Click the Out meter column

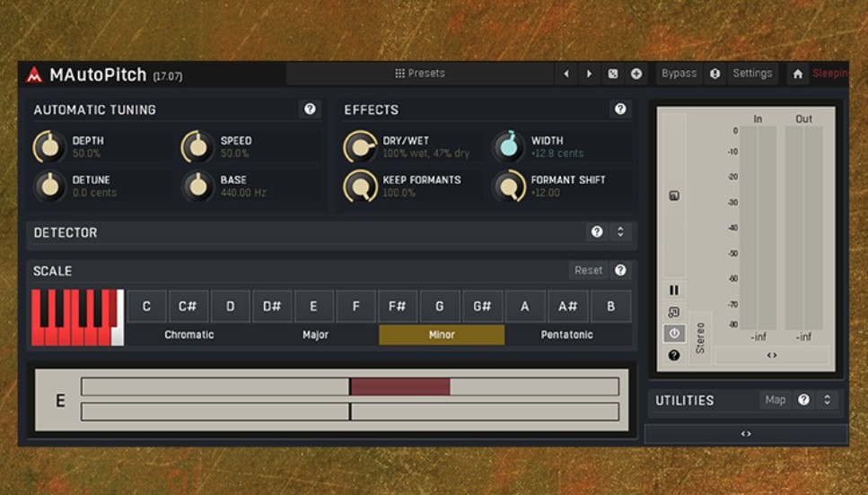[803, 227]
